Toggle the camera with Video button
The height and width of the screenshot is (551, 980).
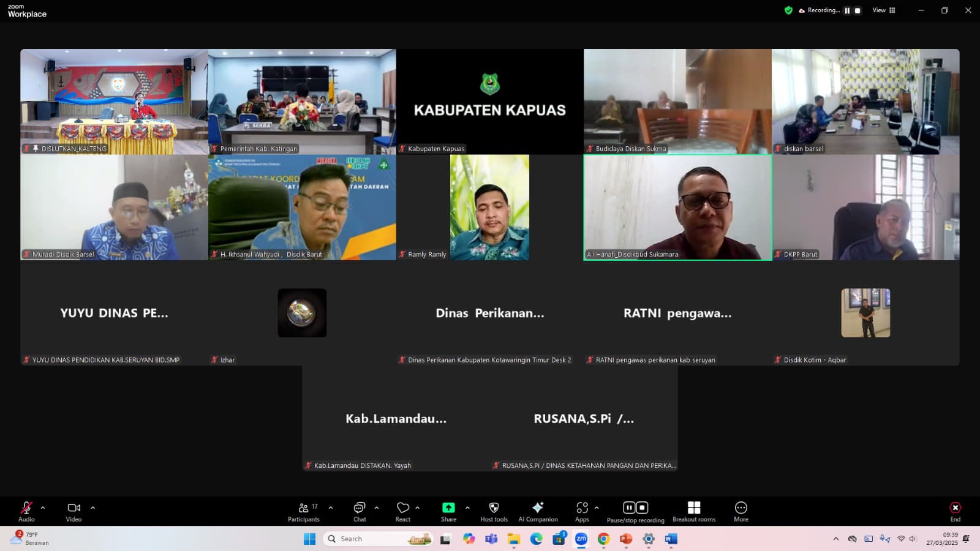tap(73, 512)
